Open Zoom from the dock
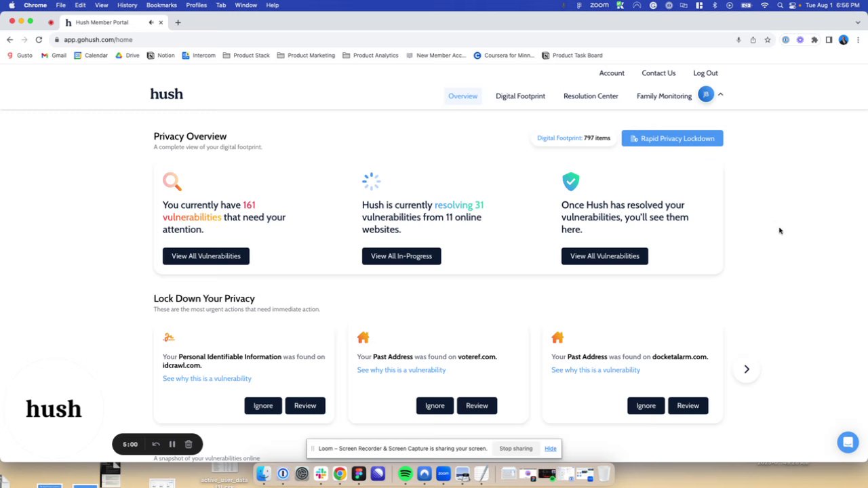Image resolution: width=868 pixels, height=488 pixels. tap(443, 474)
